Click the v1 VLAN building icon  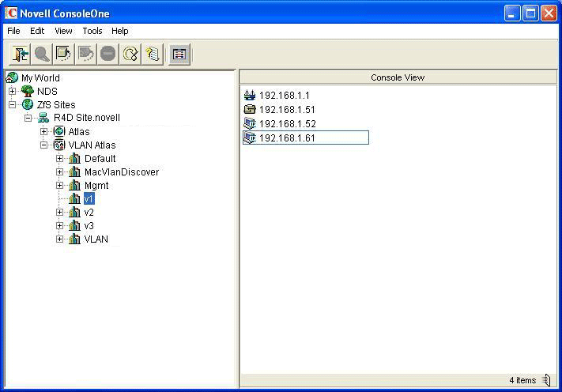74,198
